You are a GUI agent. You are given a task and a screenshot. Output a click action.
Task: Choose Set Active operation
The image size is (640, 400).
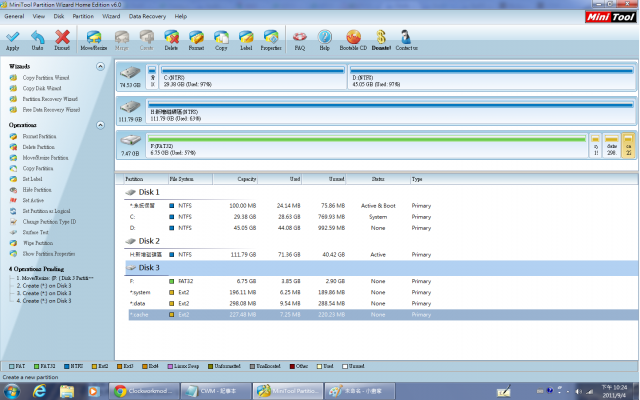33,200
